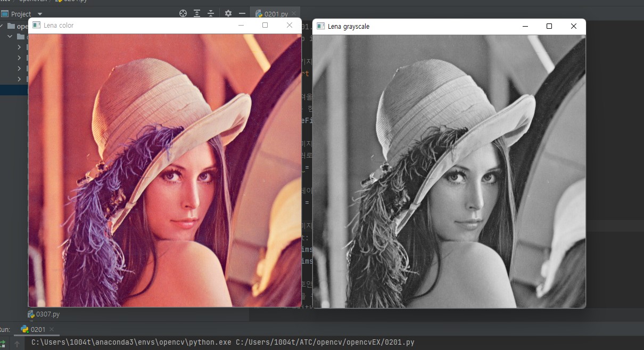The height and width of the screenshot is (350, 644).
Task: Click the green Rerun icon in Run panel
Action: [3, 343]
